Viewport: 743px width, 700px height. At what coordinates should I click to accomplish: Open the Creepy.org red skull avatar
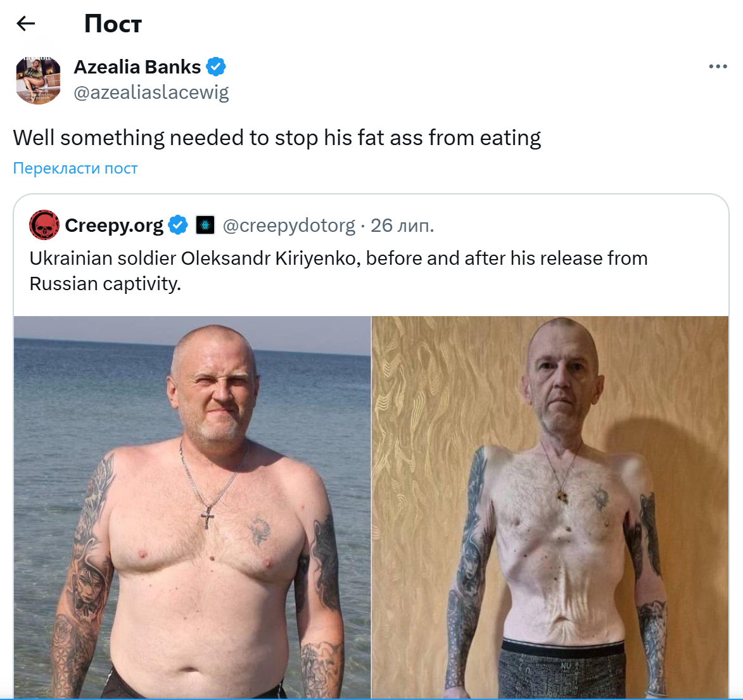[44, 225]
